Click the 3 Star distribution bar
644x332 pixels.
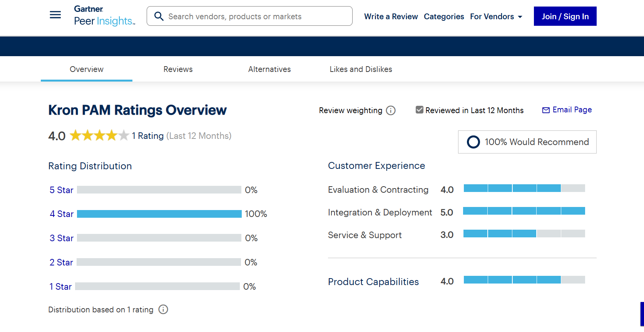click(159, 238)
